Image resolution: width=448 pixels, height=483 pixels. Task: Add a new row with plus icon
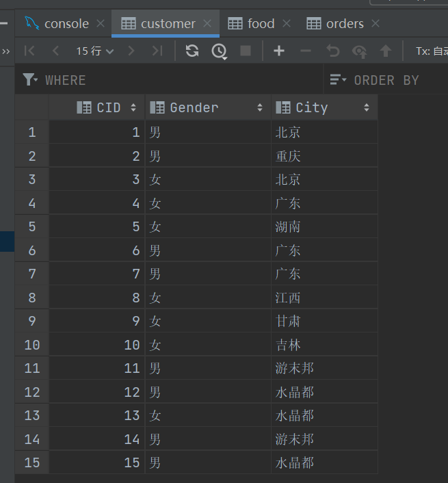(279, 51)
